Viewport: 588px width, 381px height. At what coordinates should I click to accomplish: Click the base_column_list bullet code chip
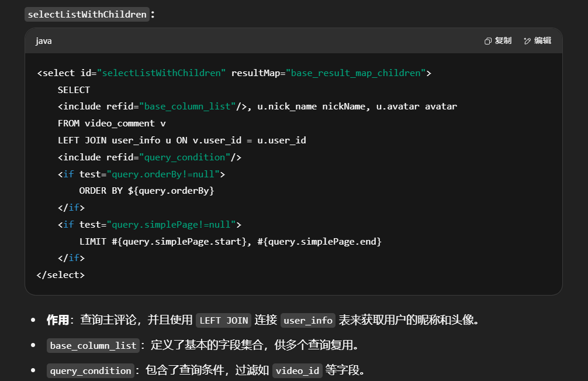tap(93, 345)
